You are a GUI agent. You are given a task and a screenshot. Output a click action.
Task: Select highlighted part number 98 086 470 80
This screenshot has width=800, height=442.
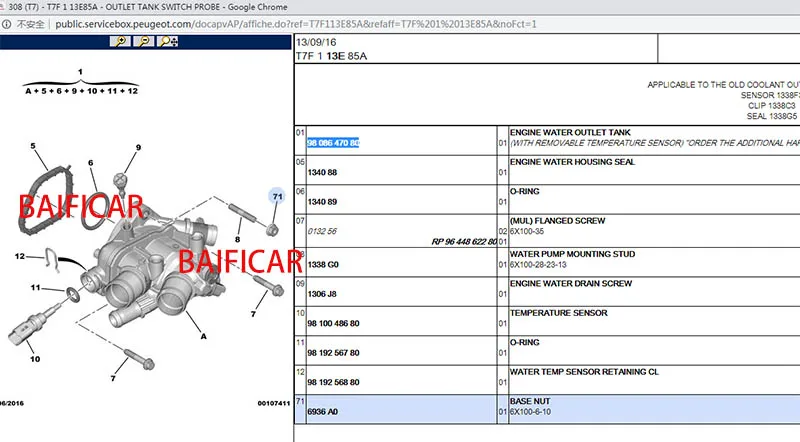(333, 143)
